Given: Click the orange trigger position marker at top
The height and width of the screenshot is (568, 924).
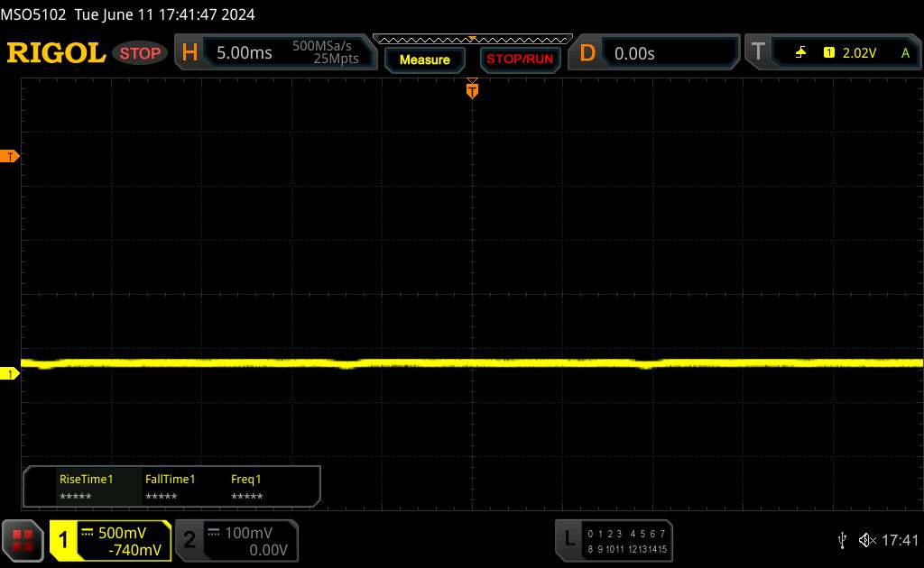Looking at the screenshot, I should point(472,89).
